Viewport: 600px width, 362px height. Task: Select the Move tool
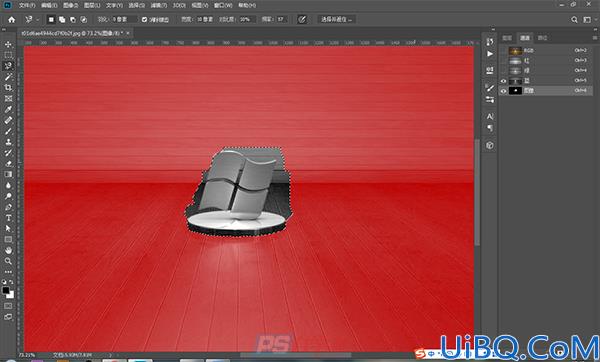[x=8, y=44]
